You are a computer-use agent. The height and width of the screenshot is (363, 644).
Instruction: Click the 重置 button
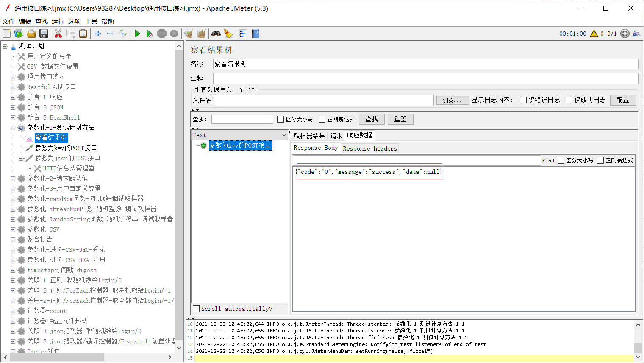400,119
